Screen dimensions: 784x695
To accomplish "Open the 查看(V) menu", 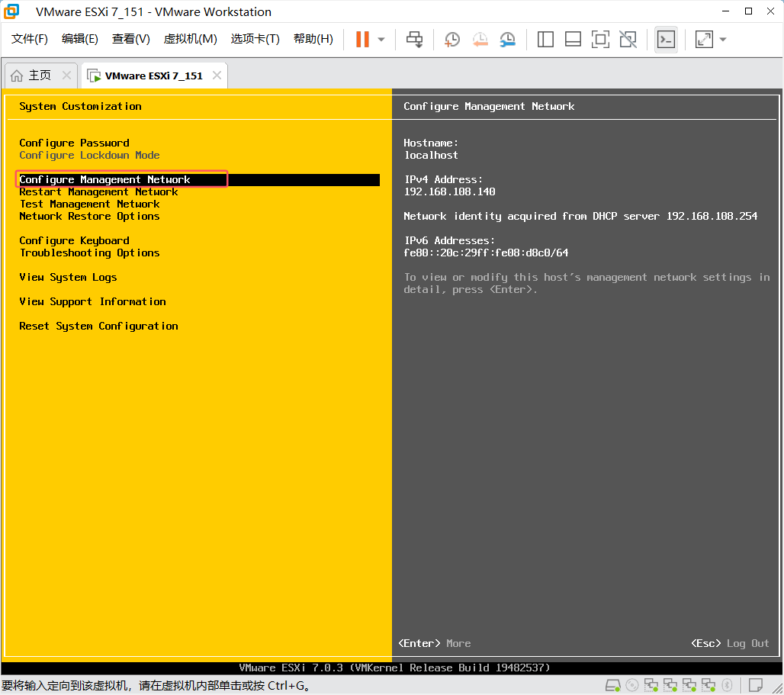I will (x=131, y=39).
